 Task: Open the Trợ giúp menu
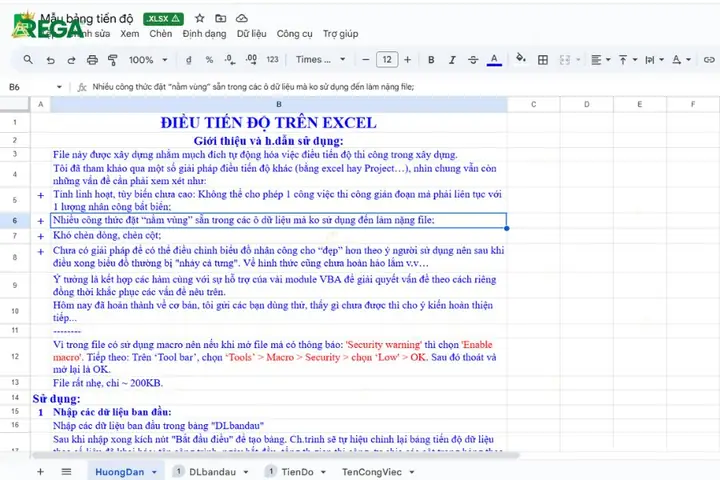pos(340,34)
